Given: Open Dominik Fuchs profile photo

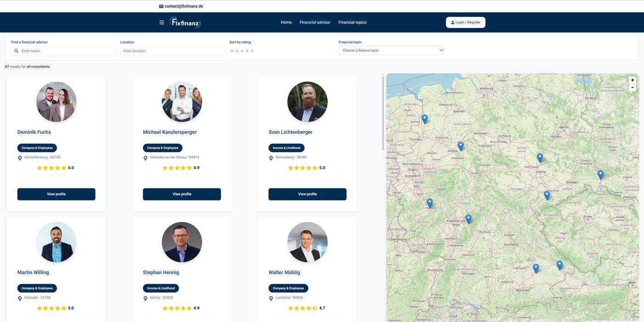Looking at the screenshot, I should 56,102.
